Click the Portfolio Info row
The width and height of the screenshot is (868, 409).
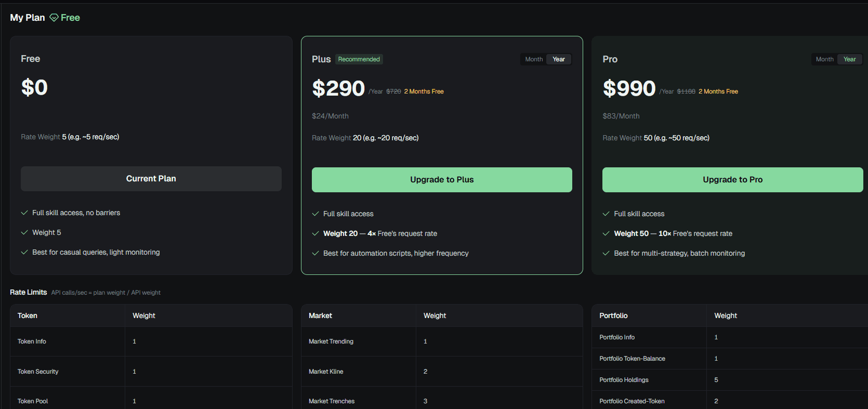[730, 337]
